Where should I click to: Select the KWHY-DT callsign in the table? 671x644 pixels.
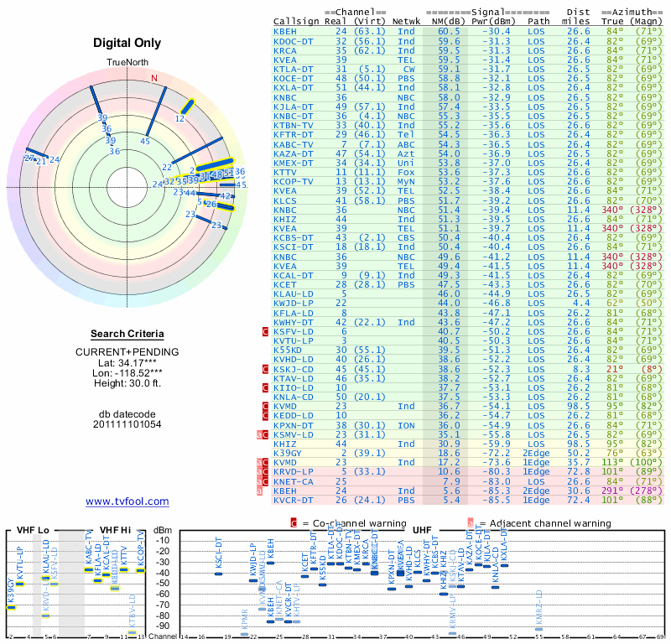[294, 322]
